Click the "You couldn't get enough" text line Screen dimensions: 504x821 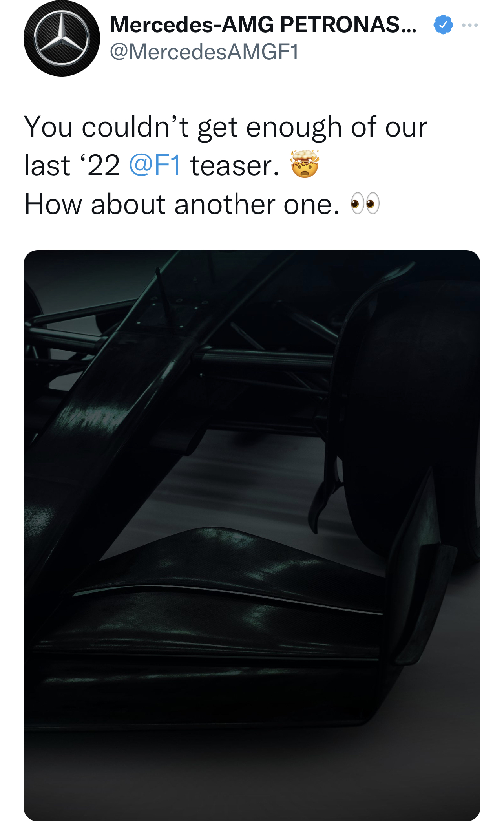click(225, 127)
